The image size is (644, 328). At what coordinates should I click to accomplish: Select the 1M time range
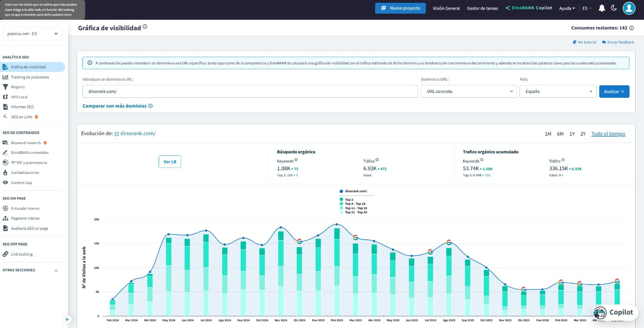548,134
